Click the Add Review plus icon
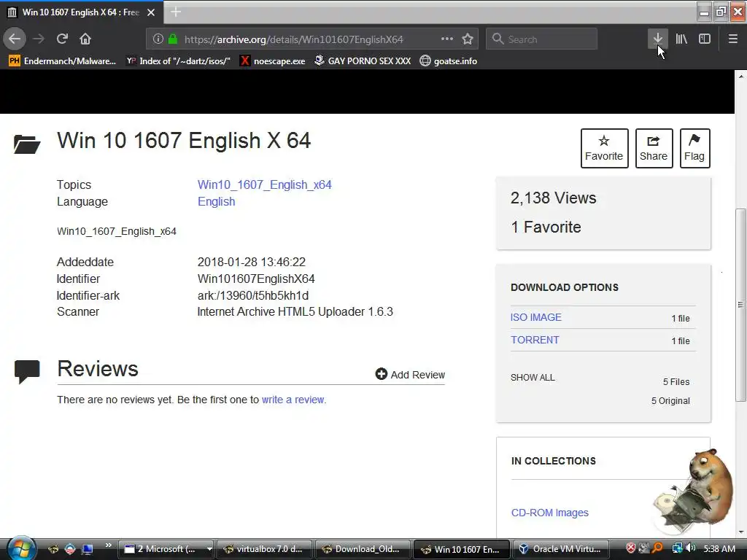This screenshot has width=747, height=560. [x=381, y=374]
